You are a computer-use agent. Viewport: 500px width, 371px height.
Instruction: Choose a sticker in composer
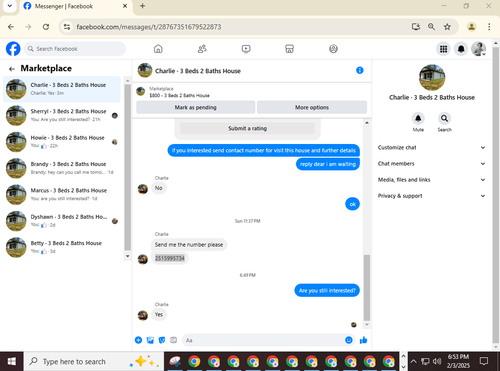(x=162, y=340)
